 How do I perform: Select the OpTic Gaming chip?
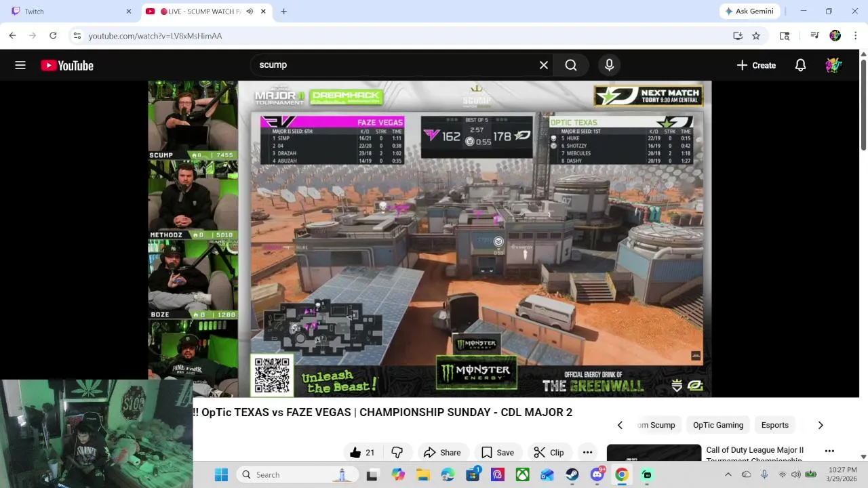718,425
